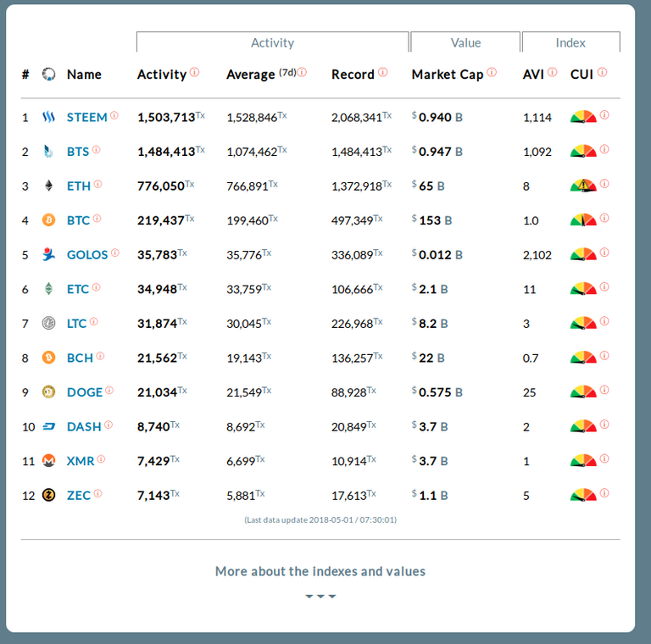The width and height of the screenshot is (651, 644).
Task: Click STEEM activity value 1,503,713
Action: pyautogui.click(x=166, y=118)
